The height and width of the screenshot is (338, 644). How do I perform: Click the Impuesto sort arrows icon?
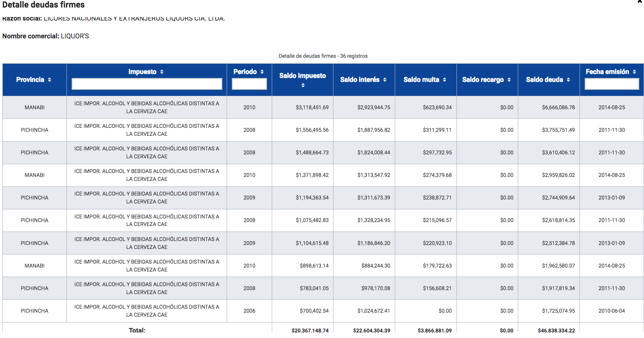coord(162,72)
